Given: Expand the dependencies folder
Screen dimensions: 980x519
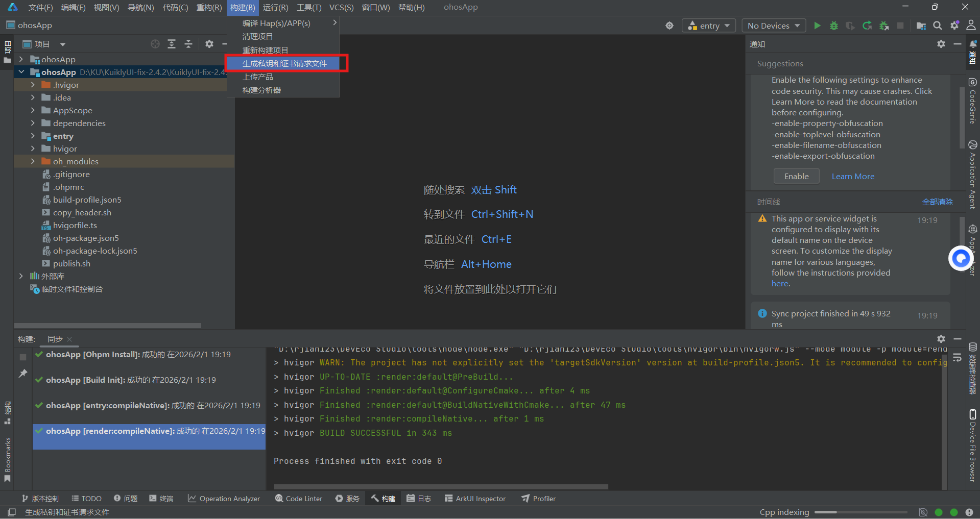Looking at the screenshot, I should coord(33,123).
